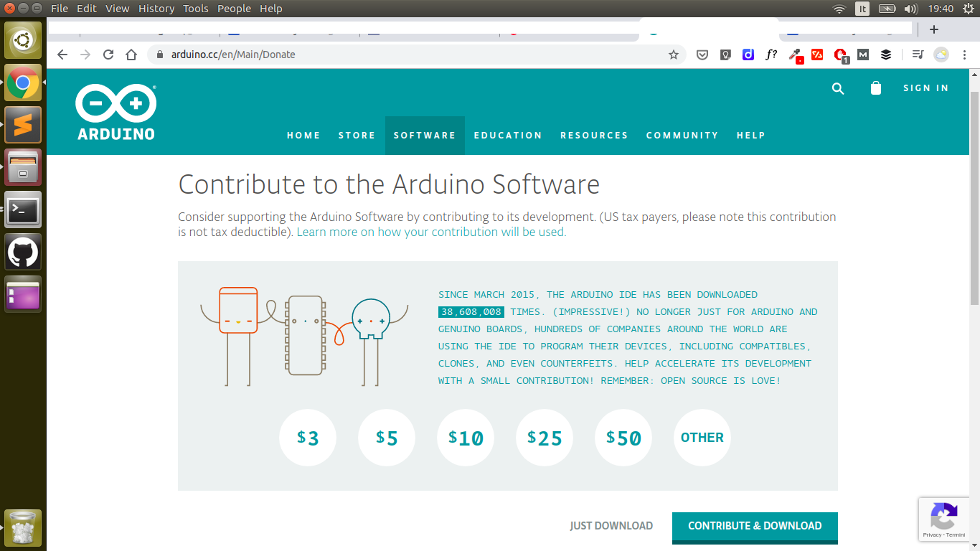Viewport: 980px width, 551px height.
Task: Open the SOFTWARE navigation tab
Action: [x=425, y=136]
